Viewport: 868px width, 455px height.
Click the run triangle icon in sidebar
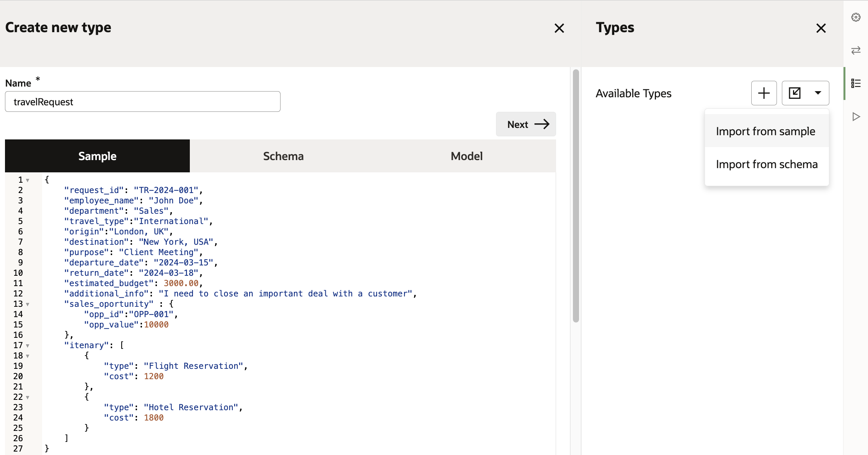pyautogui.click(x=856, y=116)
